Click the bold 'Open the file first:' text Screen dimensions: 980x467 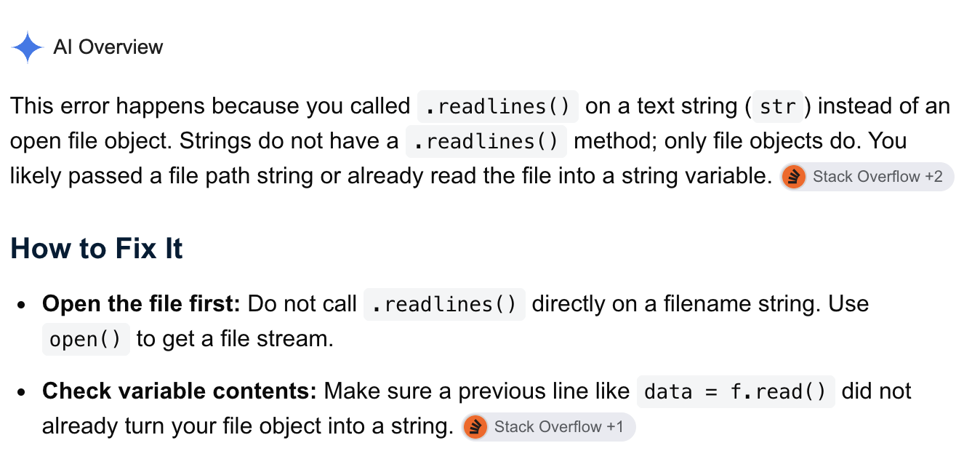pyautogui.click(x=141, y=304)
